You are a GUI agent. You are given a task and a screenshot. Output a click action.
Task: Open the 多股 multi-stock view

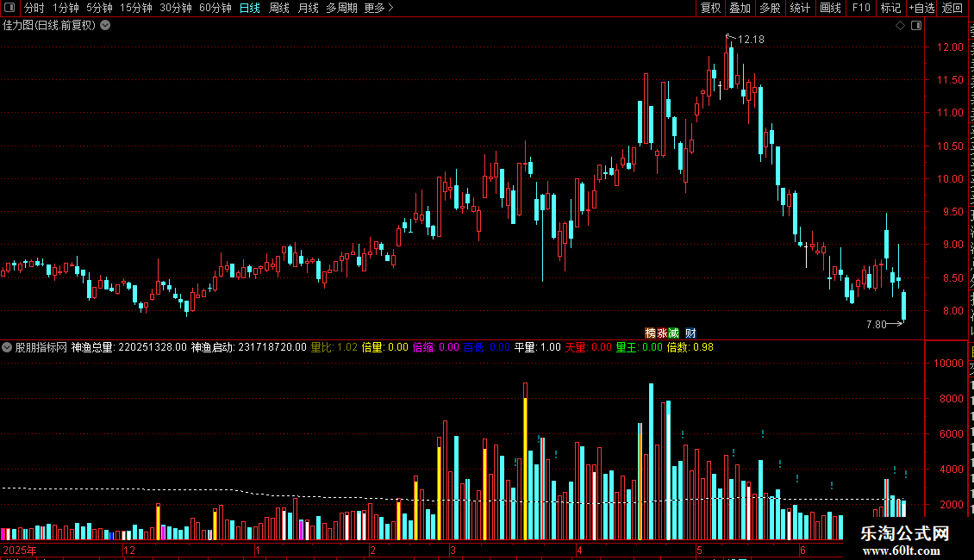click(770, 8)
